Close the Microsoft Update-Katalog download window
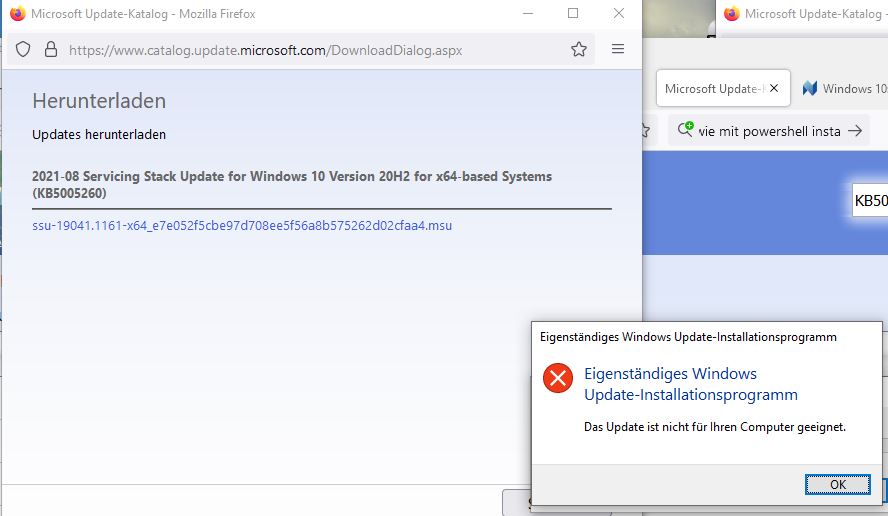The height and width of the screenshot is (516, 888). pyautogui.click(x=618, y=14)
